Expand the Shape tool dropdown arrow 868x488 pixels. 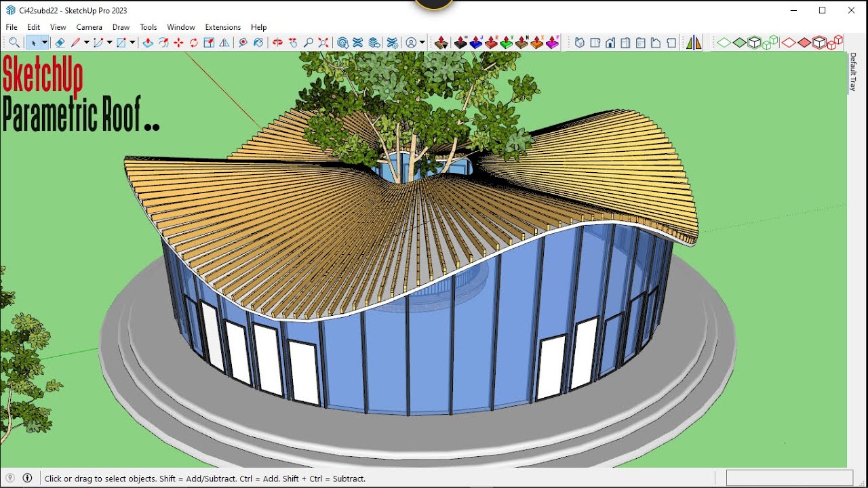(x=132, y=43)
